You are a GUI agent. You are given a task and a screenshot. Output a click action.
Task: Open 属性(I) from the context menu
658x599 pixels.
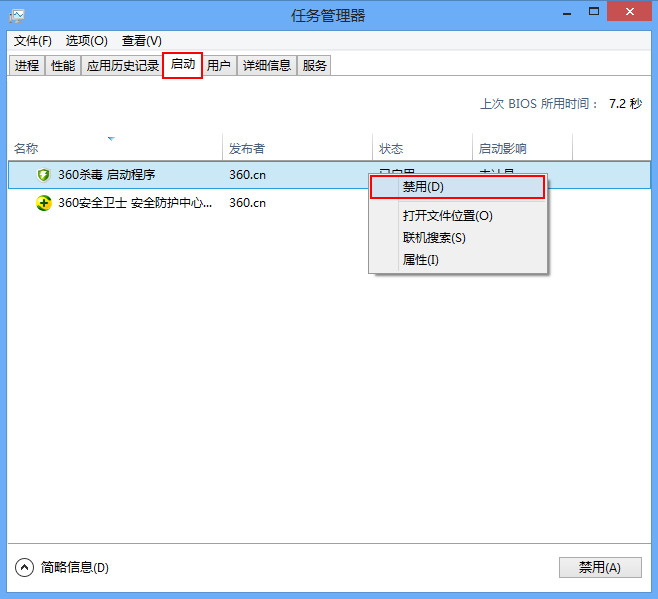pyautogui.click(x=420, y=260)
